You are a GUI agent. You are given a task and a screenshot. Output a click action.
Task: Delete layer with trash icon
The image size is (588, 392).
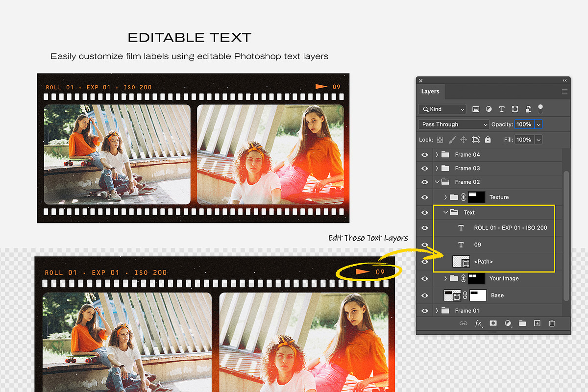click(x=552, y=323)
